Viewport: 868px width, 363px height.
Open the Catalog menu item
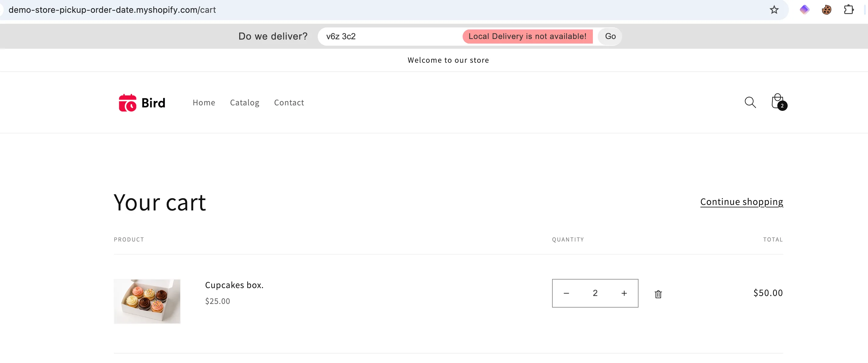(244, 102)
